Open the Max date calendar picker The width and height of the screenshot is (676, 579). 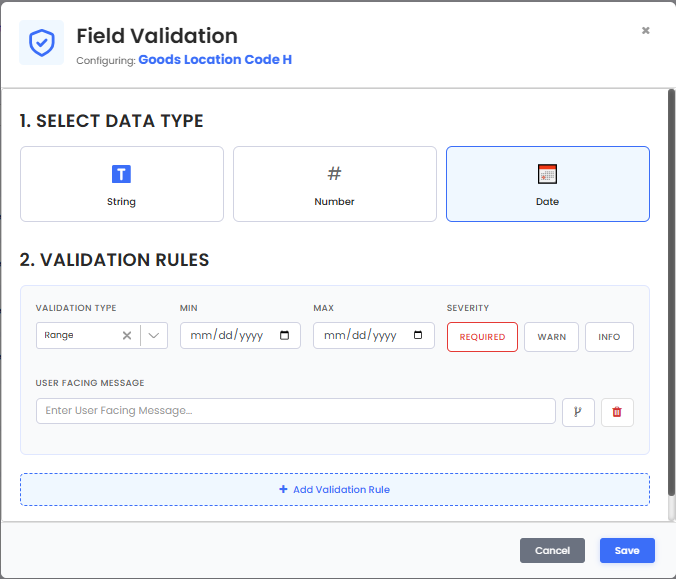pos(418,335)
